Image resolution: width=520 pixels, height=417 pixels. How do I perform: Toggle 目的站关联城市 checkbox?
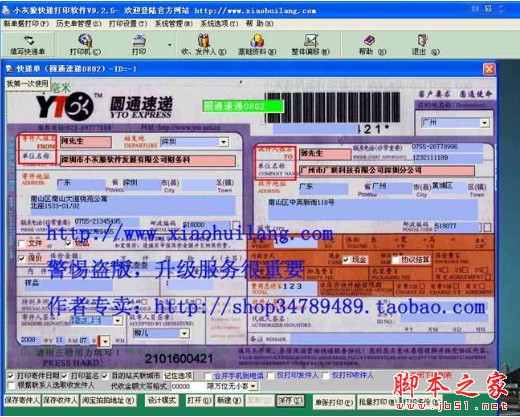(105, 376)
